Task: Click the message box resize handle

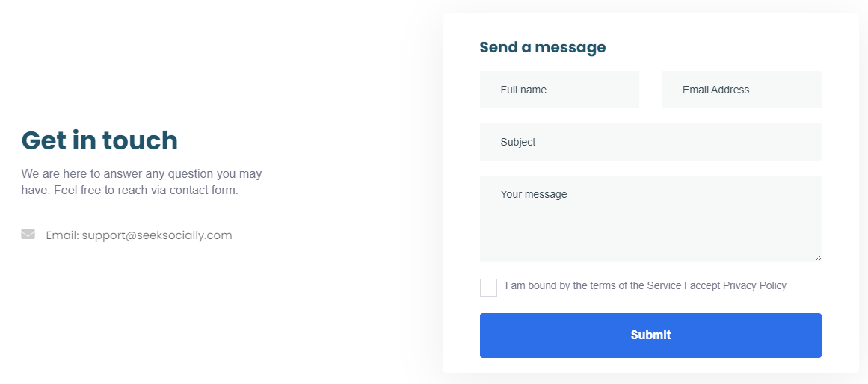Action: (x=817, y=258)
